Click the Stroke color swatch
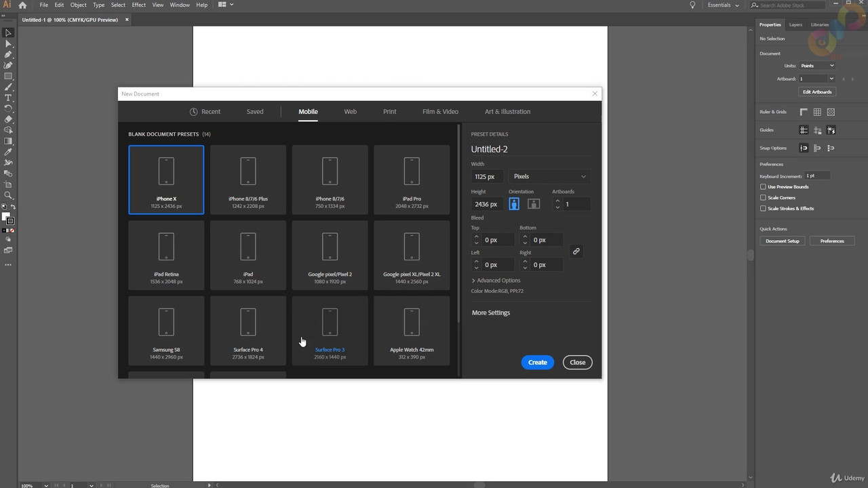 click(11, 222)
